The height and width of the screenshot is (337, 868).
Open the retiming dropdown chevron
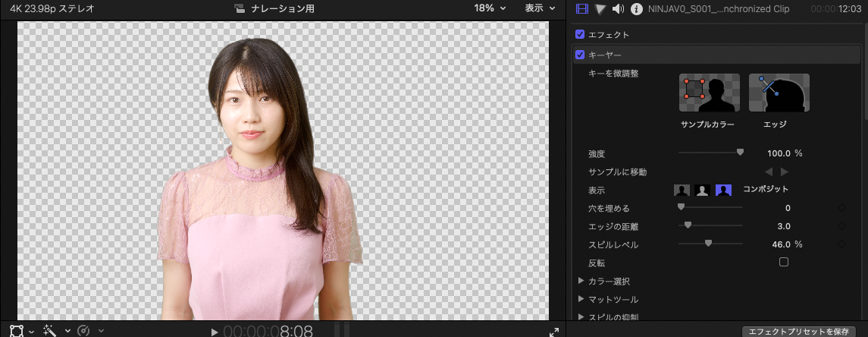click(x=101, y=332)
